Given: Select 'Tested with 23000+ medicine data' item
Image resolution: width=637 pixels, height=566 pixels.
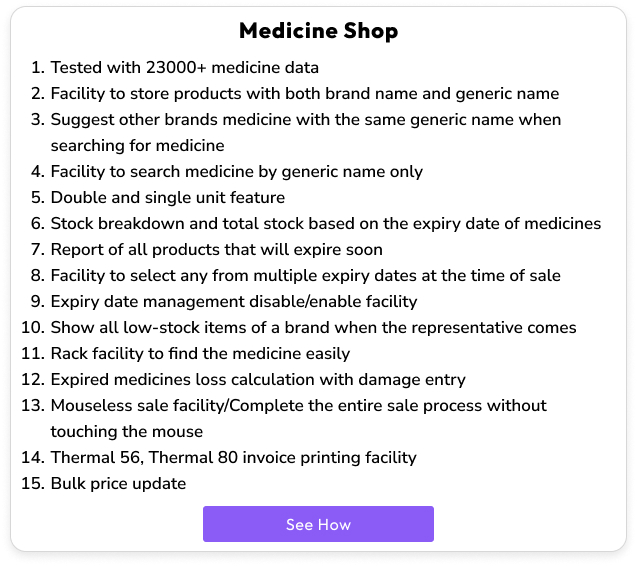Looking at the screenshot, I should click(185, 68).
